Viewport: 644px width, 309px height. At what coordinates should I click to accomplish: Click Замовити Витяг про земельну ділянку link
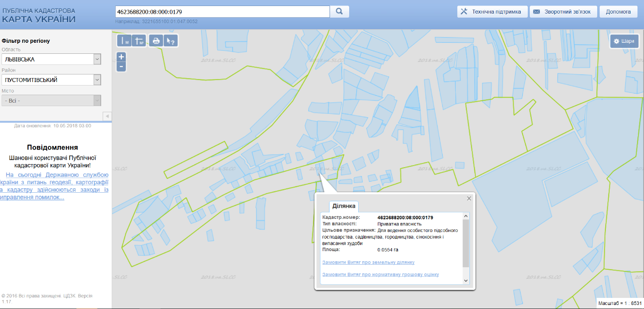(x=368, y=262)
